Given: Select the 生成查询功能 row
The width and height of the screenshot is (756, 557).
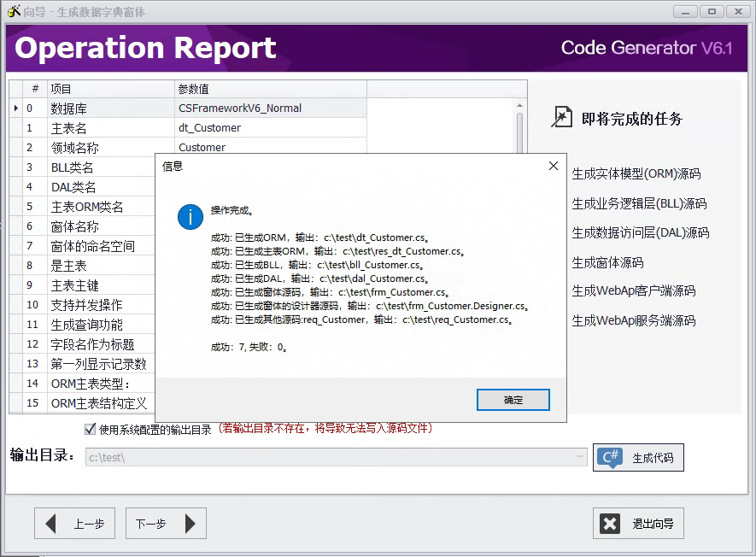Looking at the screenshot, I should [x=101, y=325].
